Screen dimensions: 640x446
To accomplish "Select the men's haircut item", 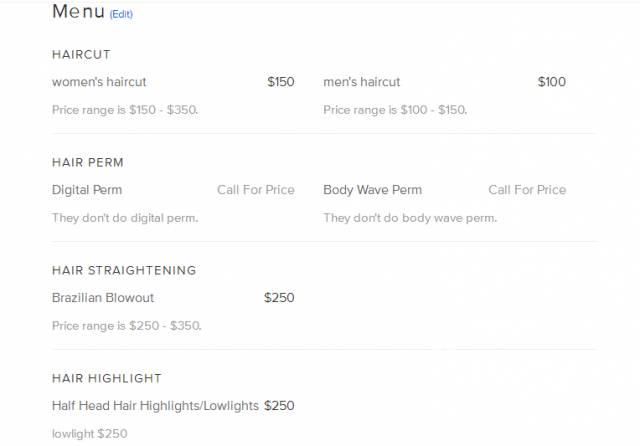I will coord(362,82).
